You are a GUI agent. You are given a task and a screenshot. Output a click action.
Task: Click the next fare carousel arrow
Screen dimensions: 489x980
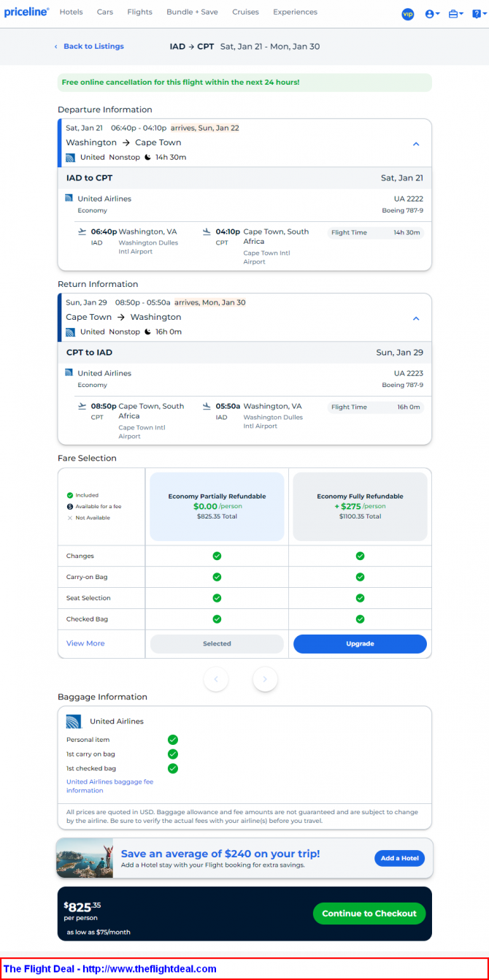click(265, 679)
